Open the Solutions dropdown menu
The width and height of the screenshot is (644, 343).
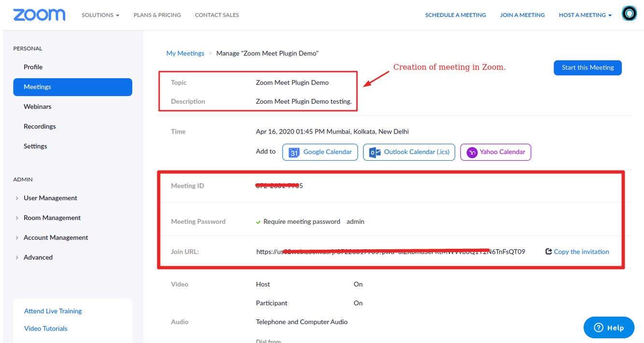[x=100, y=15]
